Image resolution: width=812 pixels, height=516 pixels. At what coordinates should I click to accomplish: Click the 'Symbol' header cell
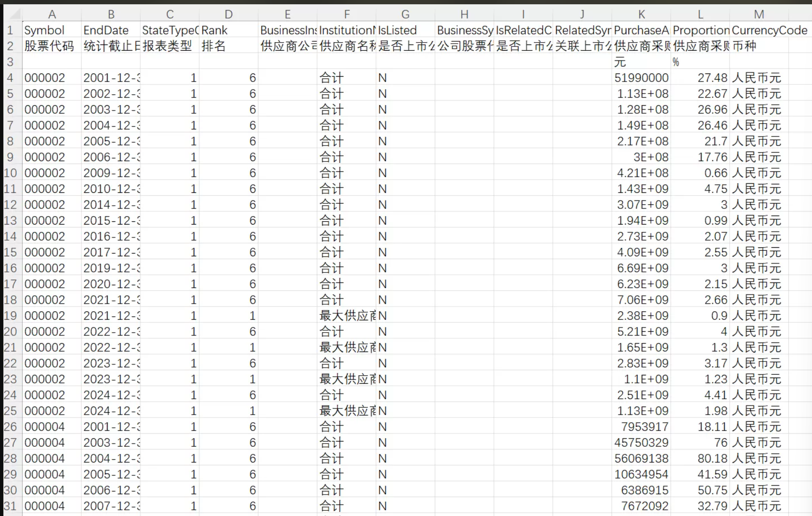52,30
